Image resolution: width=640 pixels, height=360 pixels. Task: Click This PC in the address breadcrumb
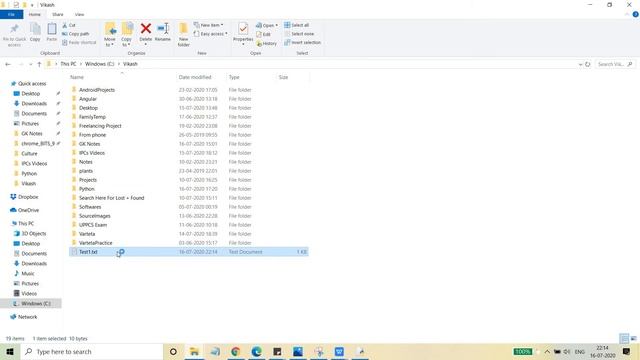coord(68,64)
